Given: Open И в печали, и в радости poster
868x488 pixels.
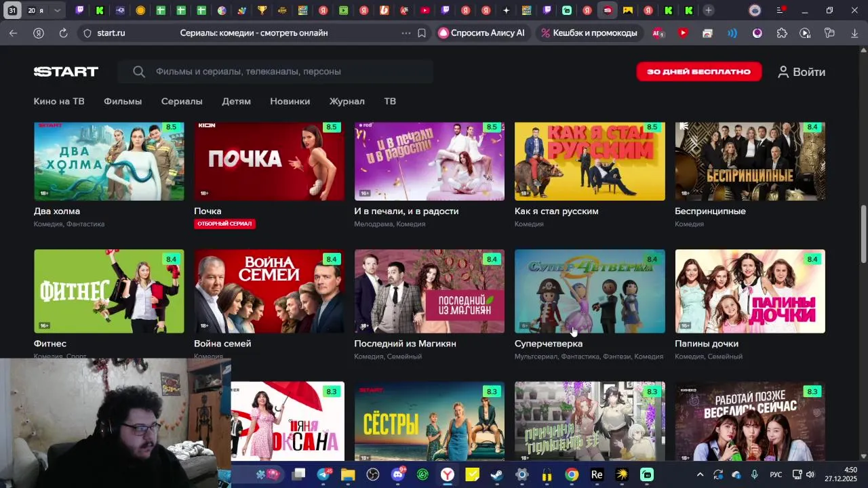Looking at the screenshot, I should point(429,161).
